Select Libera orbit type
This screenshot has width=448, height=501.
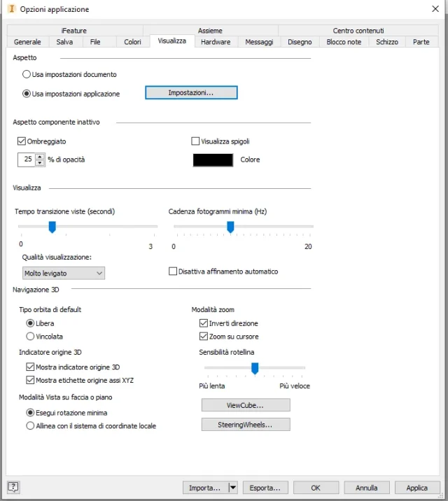coord(30,323)
